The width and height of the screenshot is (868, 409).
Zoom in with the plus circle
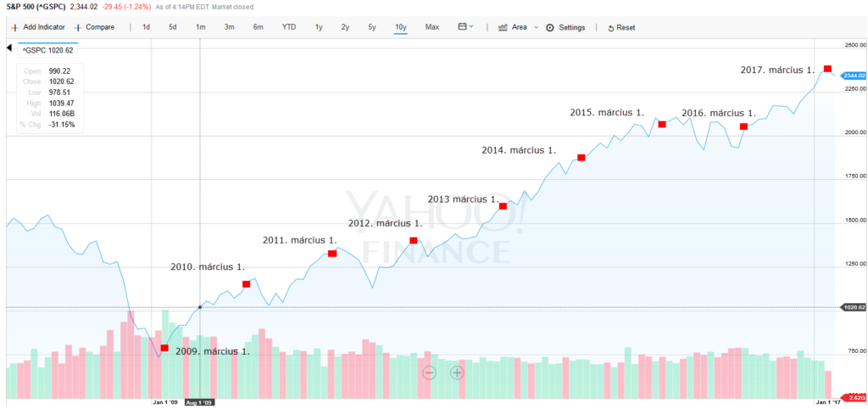pyautogui.click(x=457, y=373)
